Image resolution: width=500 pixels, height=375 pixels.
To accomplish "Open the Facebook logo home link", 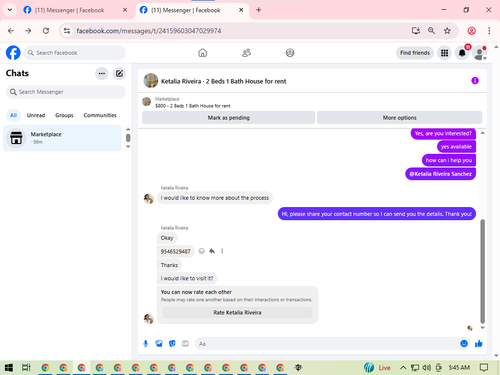I will pos(13,53).
